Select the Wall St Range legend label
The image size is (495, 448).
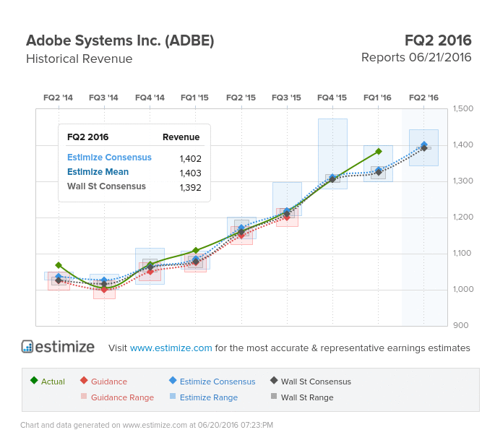(x=307, y=397)
